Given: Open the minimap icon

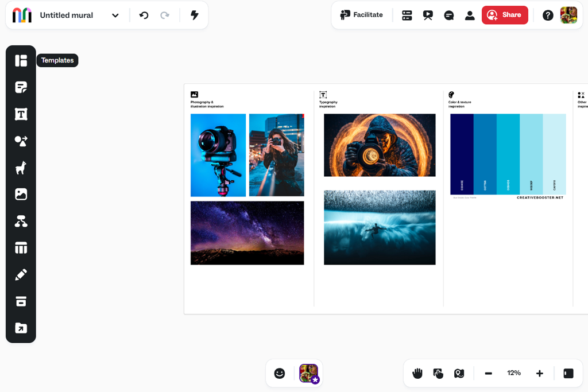Looking at the screenshot, I should pyautogui.click(x=459, y=373).
